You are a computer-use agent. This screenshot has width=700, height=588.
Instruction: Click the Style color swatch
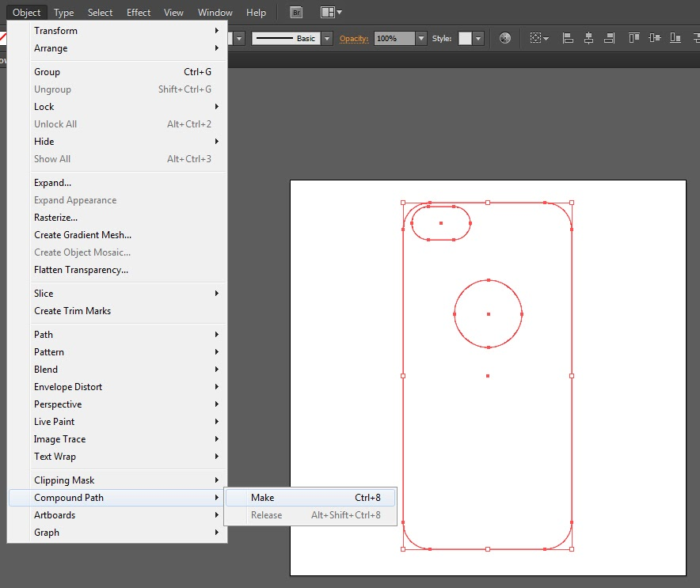point(465,38)
